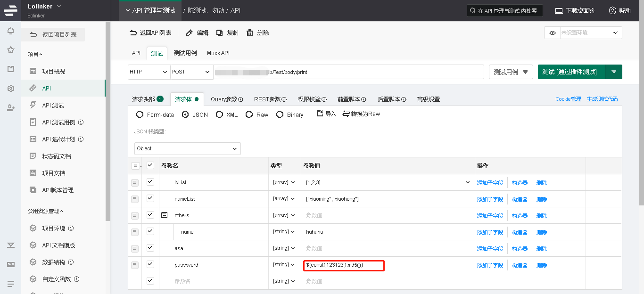The height and width of the screenshot is (294, 644).
Task: Open the Query参数 tab
Action: coord(226,99)
